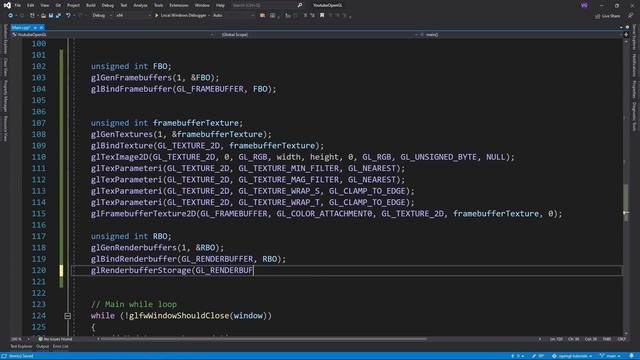Image resolution: width=640 pixels, height=360 pixels.
Task: Click the git branch main selector
Action: click(x=609, y=356)
